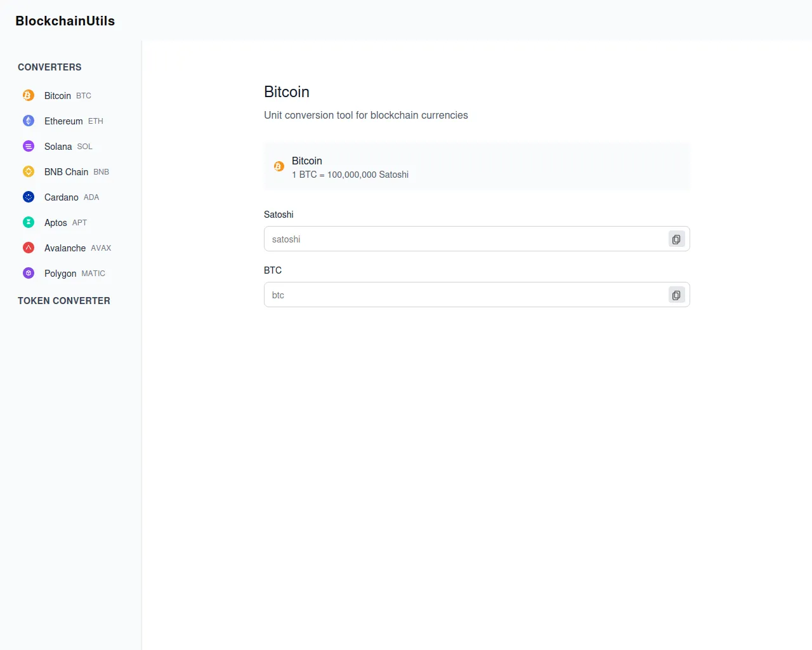Copy the BTC field value
This screenshot has height=650, width=812.
coord(676,295)
